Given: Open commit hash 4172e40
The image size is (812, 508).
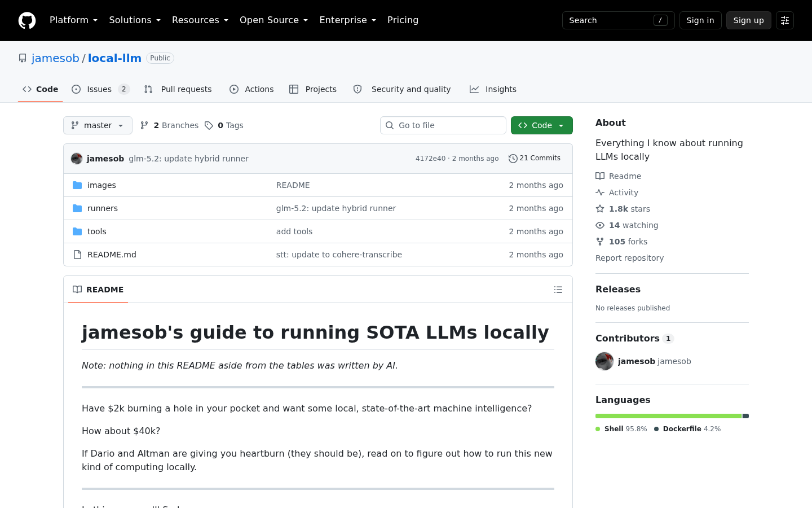Looking at the screenshot, I should [x=430, y=159].
